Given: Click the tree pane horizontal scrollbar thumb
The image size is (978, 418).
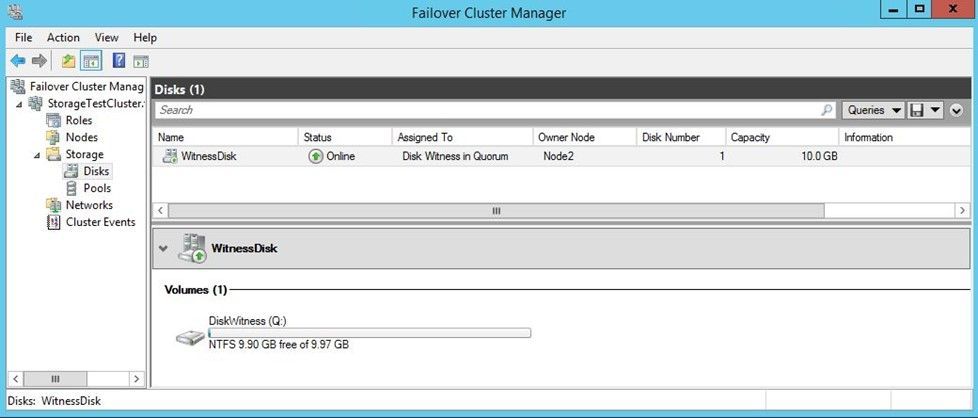Looking at the screenshot, I should (x=55, y=379).
